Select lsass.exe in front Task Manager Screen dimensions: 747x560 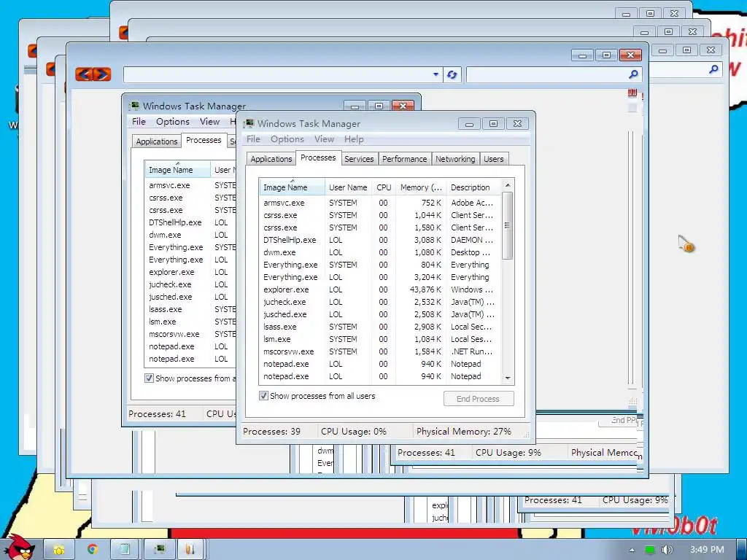click(380, 327)
